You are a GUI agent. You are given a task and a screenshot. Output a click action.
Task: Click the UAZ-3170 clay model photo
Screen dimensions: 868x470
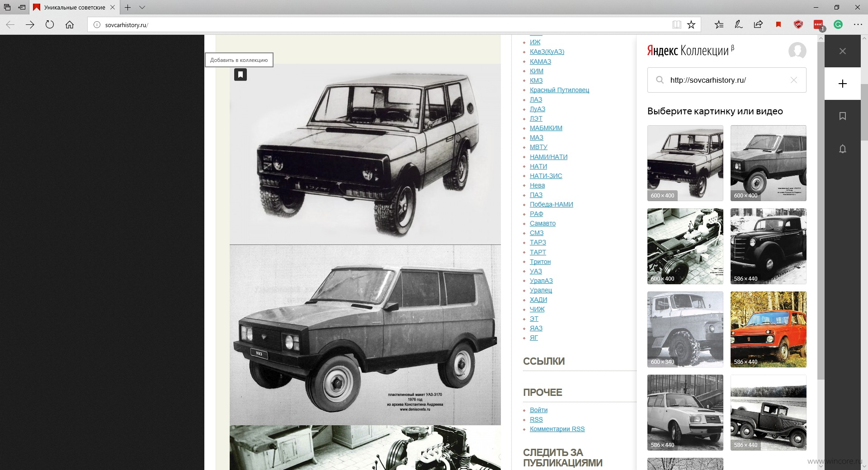pos(365,335)
